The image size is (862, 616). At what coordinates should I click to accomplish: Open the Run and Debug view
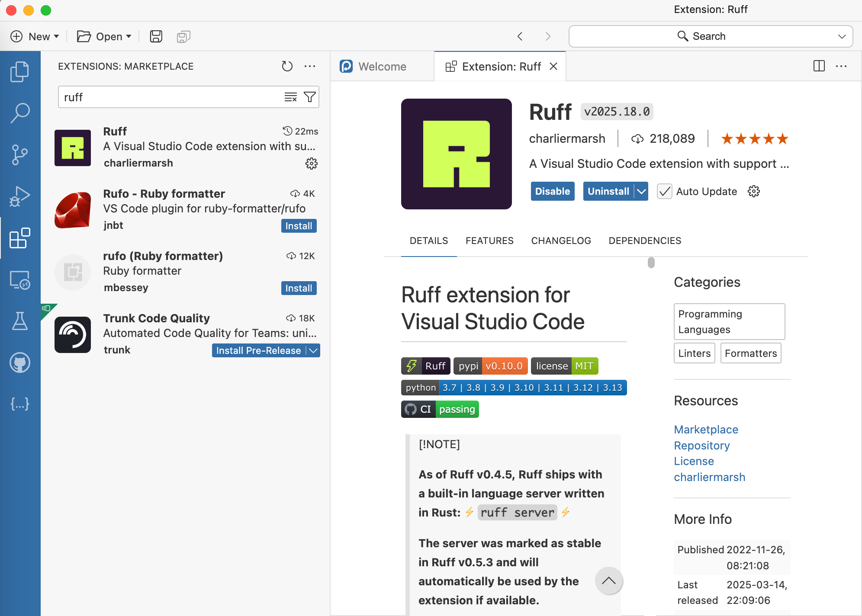point(20,196)
